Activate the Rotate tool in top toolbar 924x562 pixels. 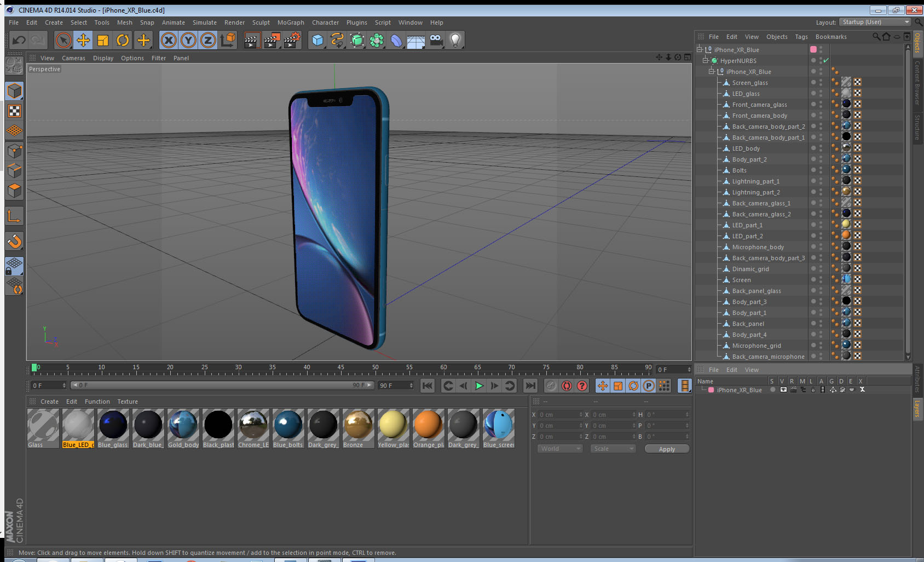[x=123, y=40]
